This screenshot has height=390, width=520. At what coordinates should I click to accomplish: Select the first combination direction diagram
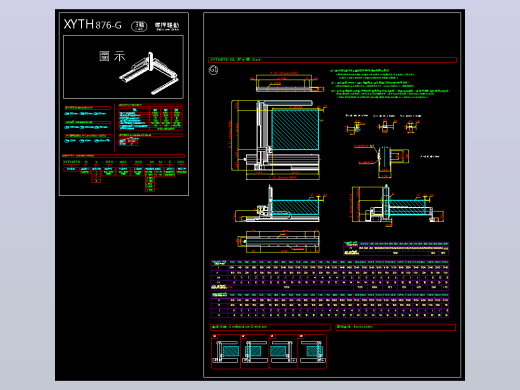tap(226, 352)
